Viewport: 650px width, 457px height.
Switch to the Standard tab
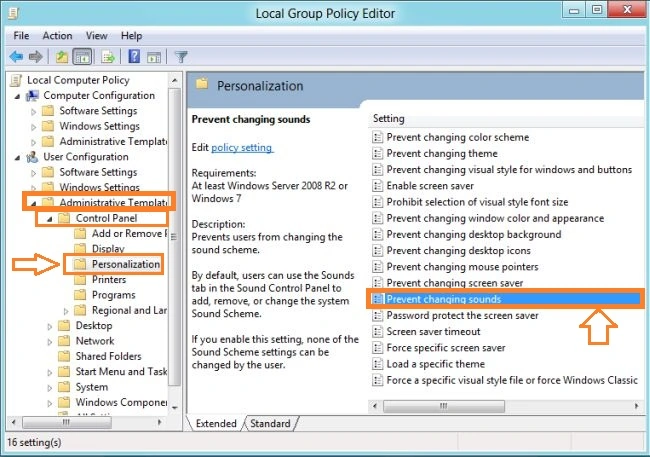[x=270, y=423]
